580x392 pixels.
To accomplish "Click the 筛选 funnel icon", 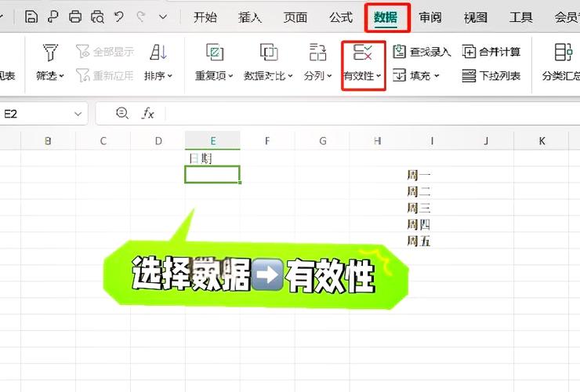I will tap(50, 53).
